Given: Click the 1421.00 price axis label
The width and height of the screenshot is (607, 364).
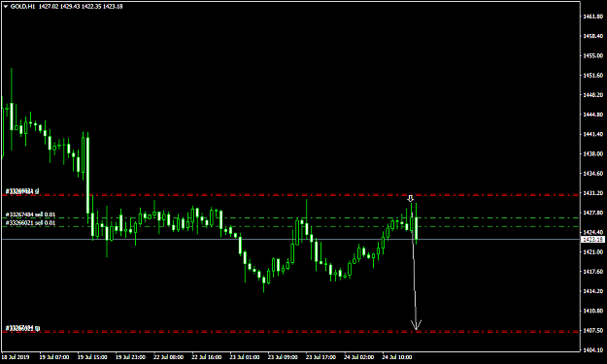Looking at the screenshot, I should pos(592,251).
